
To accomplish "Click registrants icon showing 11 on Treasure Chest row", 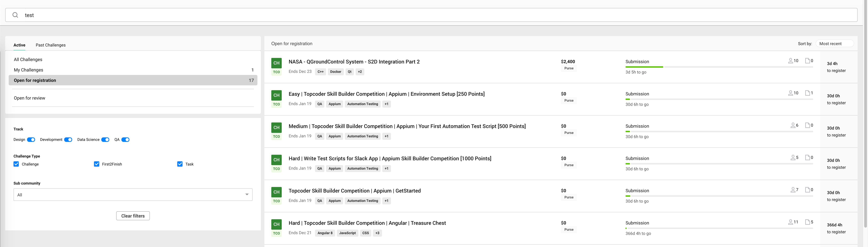I will point(790,222).
